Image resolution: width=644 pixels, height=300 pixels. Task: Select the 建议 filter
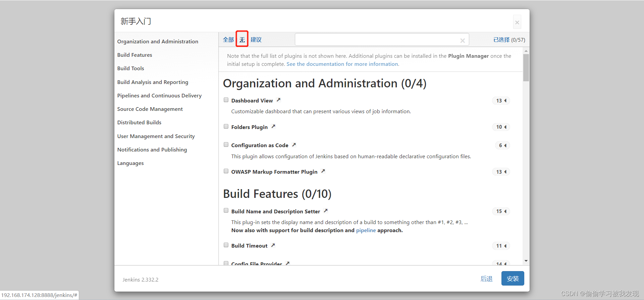256,40
